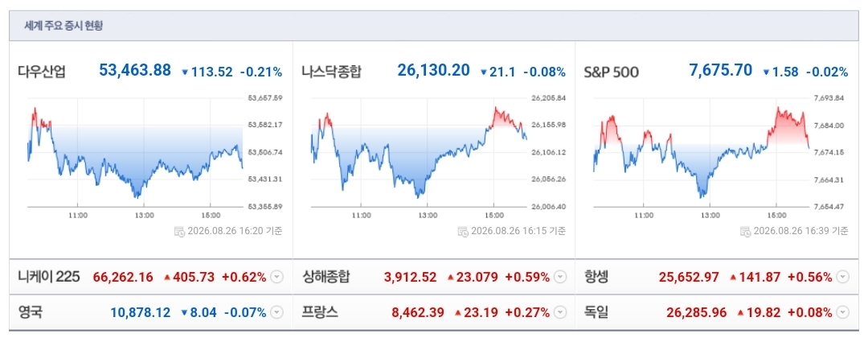868x338 pixels.
Task: Open the 프랑스 index dropdown arrow
Action: 561,312
